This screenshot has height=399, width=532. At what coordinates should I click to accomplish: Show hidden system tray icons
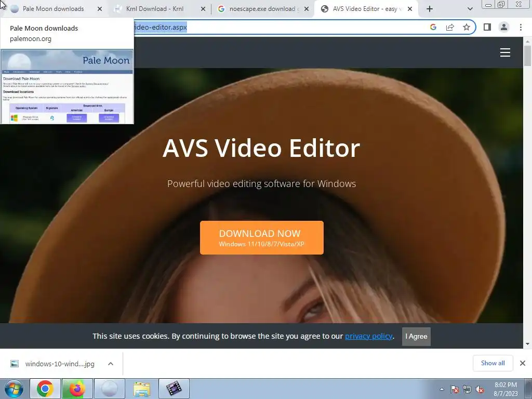click(x=442, y=389)
